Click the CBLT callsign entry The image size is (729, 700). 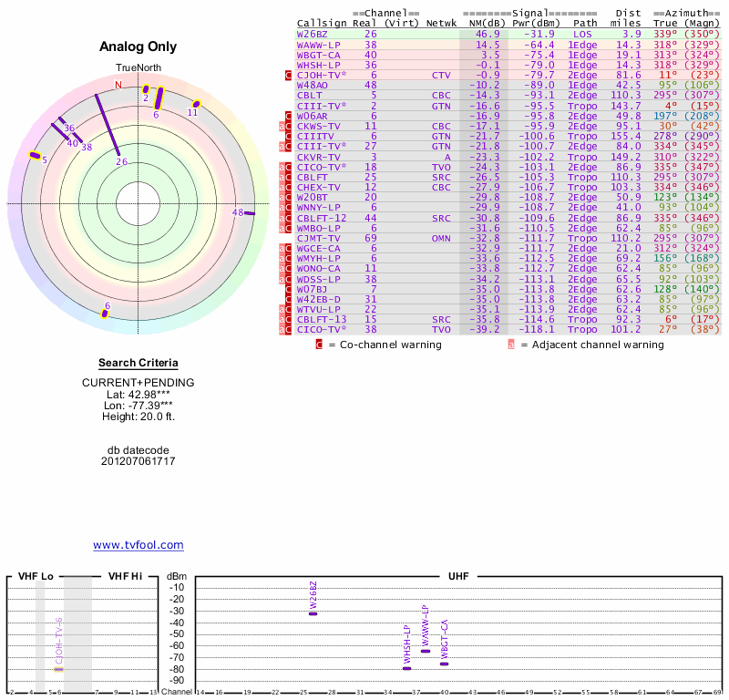[310, 95]
